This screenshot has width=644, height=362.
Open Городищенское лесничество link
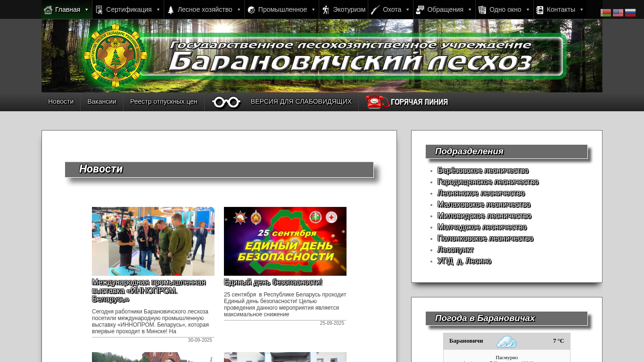(488, 182)
